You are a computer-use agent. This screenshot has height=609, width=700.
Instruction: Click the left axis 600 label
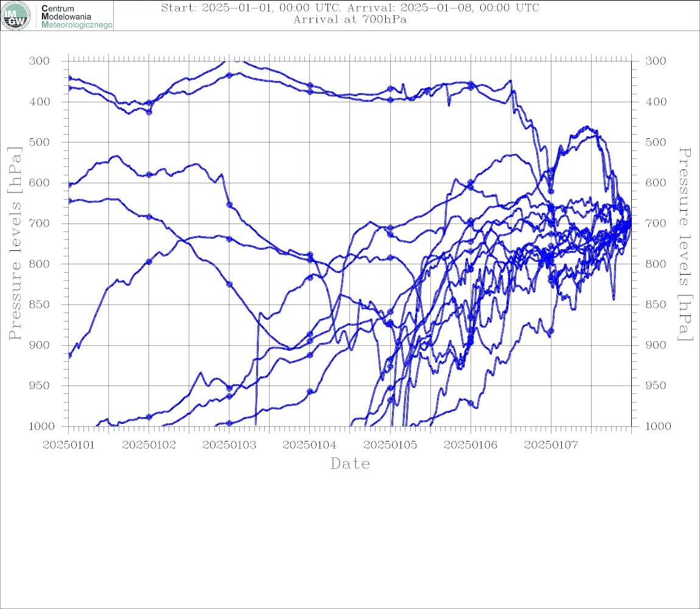40,183
